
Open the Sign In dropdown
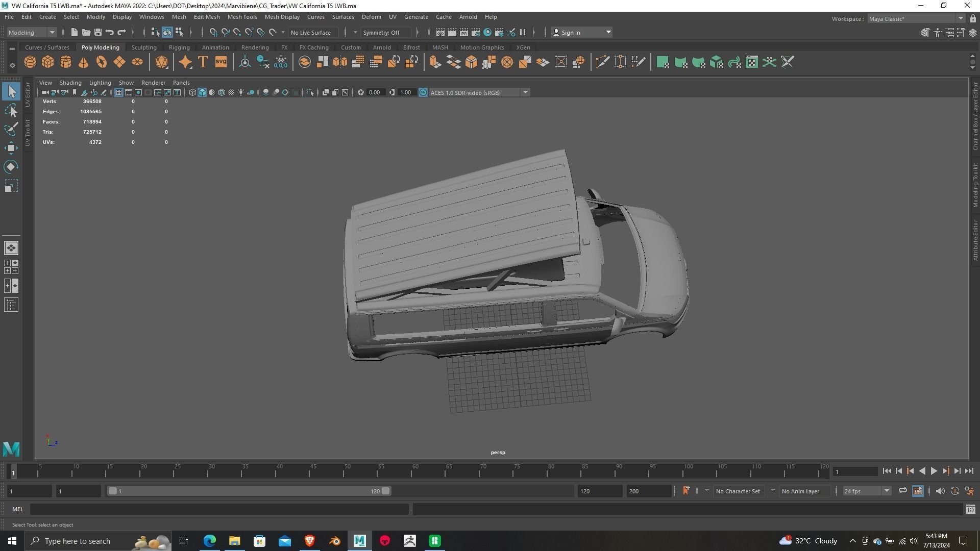[x=582, y=32]
